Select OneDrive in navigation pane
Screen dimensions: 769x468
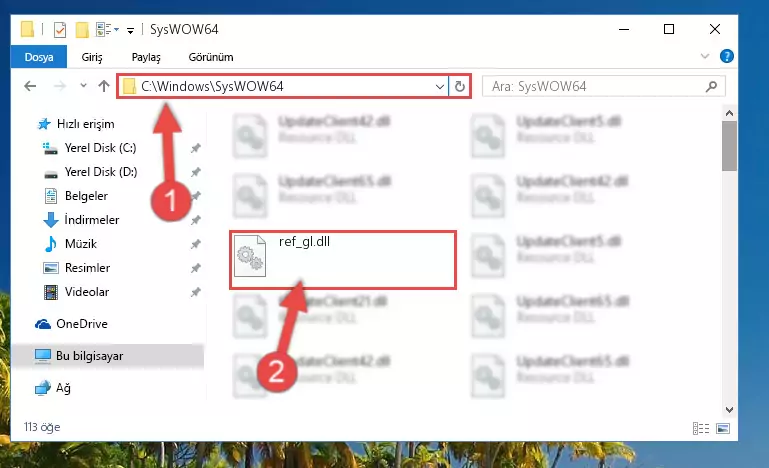(71, 324)
